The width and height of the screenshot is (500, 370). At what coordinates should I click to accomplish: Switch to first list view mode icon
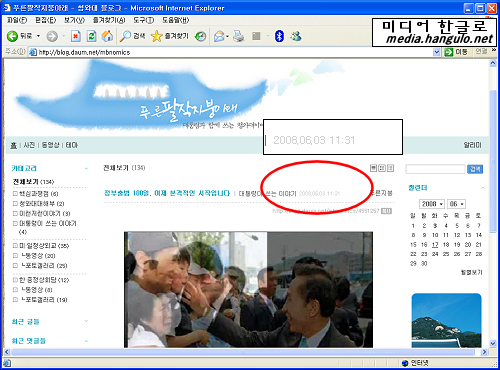pos(374,168)
